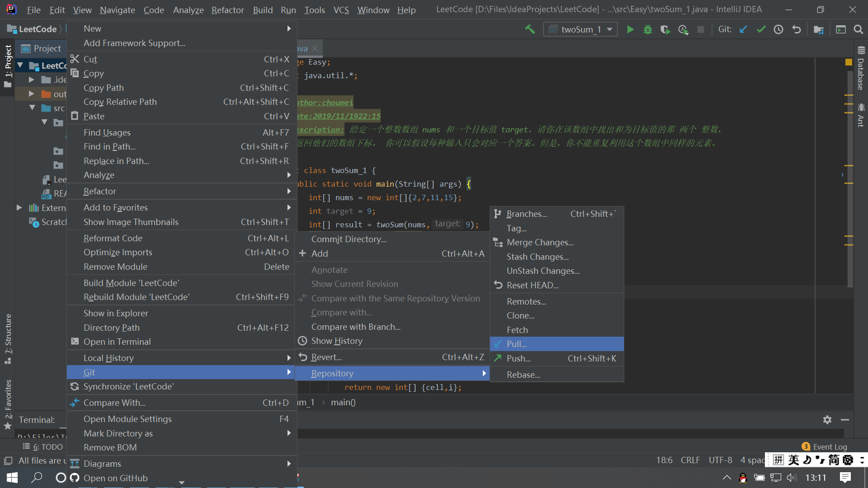This screenshot has height=488, width=868.
Task: Choose Compare with Branch...
Action: click(x=392, y=327)
